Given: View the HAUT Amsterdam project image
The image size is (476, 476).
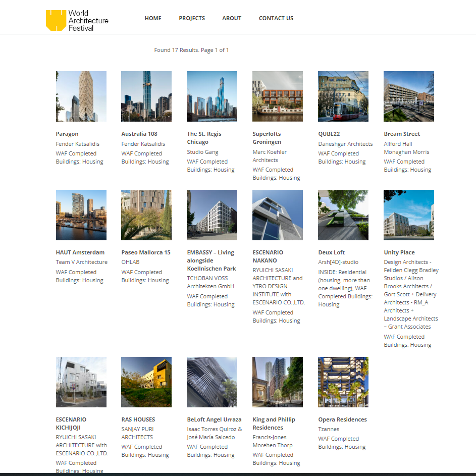Looking at the screenshot, I should (81, 215).
